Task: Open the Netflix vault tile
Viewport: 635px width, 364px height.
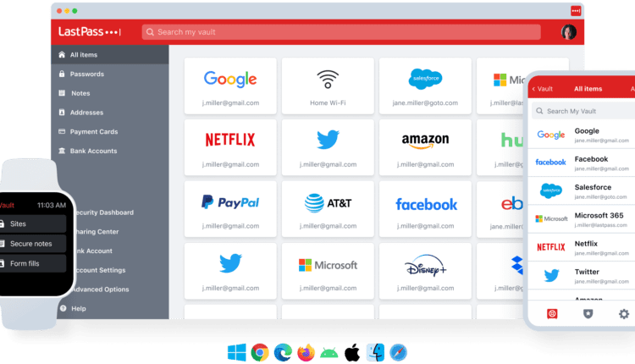Action: [230, 147]
